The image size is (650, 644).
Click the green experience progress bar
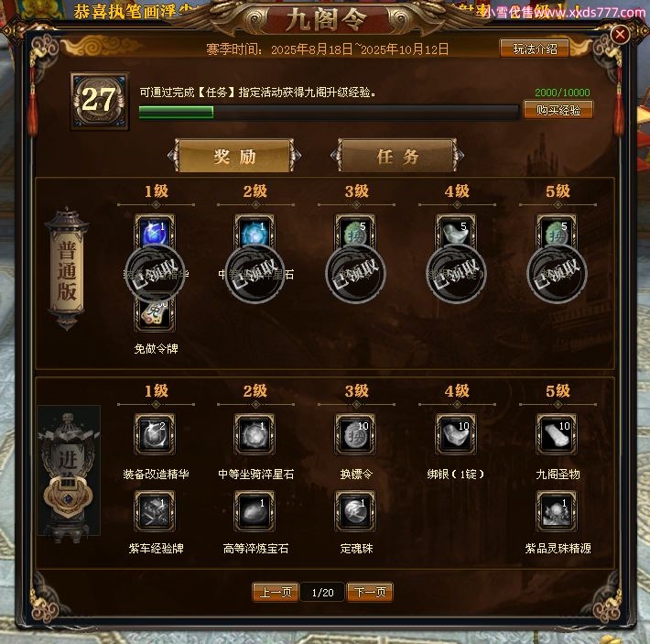[329, 112]
